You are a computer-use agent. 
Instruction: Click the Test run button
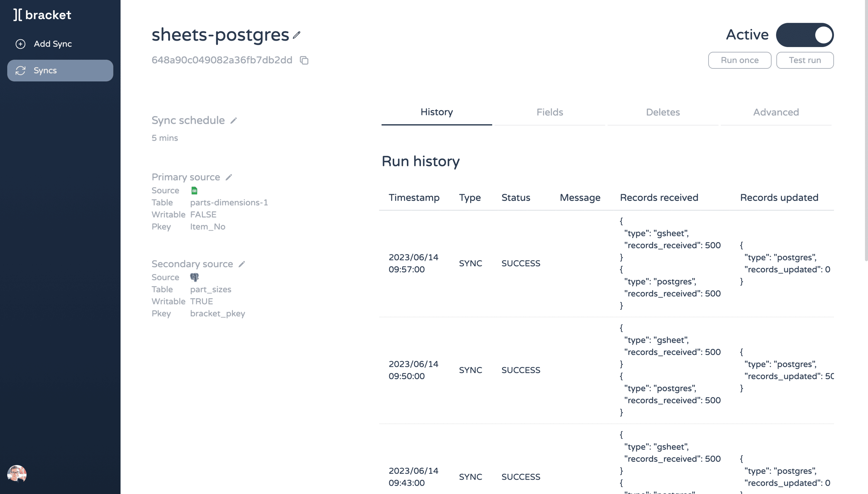805,60
